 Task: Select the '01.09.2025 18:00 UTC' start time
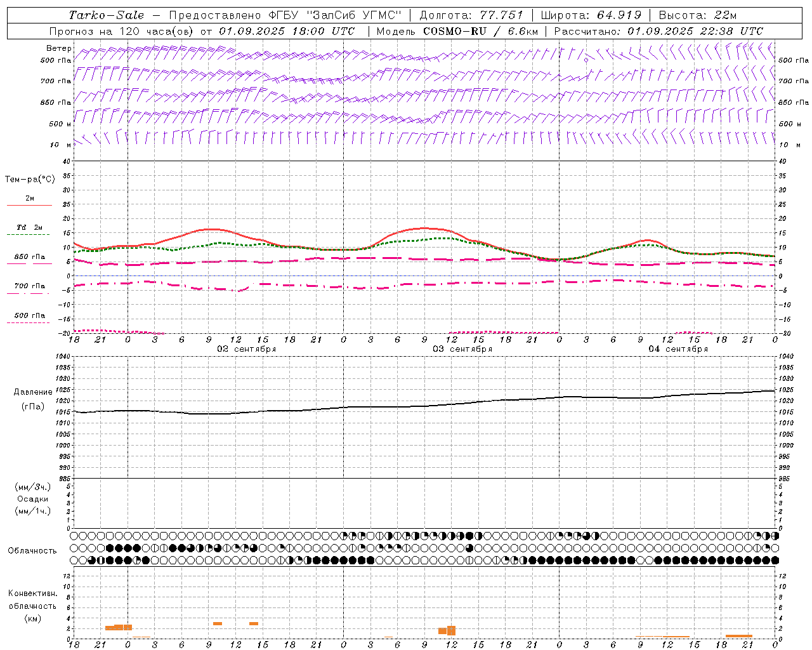(287, 31)
